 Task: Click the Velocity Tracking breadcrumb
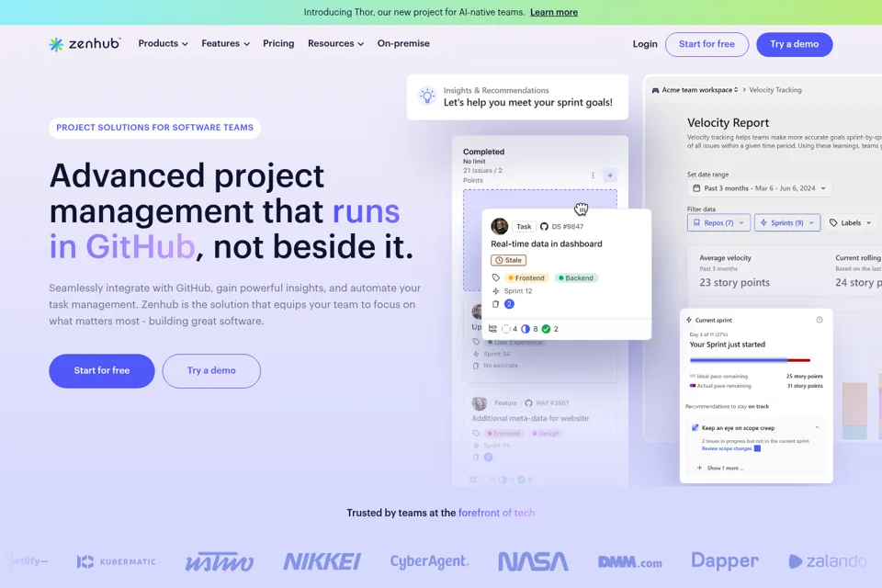tap(775, 90)
